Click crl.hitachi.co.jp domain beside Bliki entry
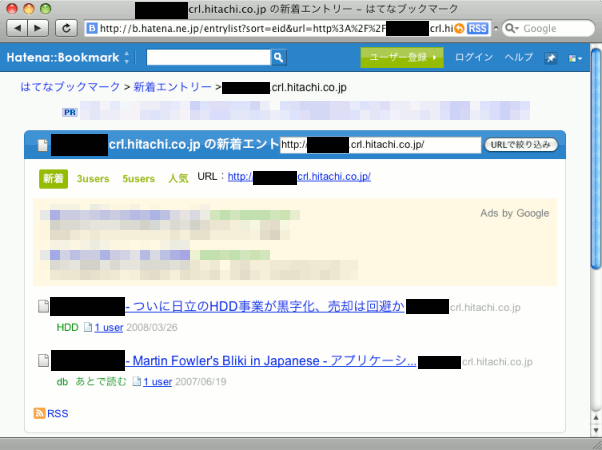 (x=497, y=362)
